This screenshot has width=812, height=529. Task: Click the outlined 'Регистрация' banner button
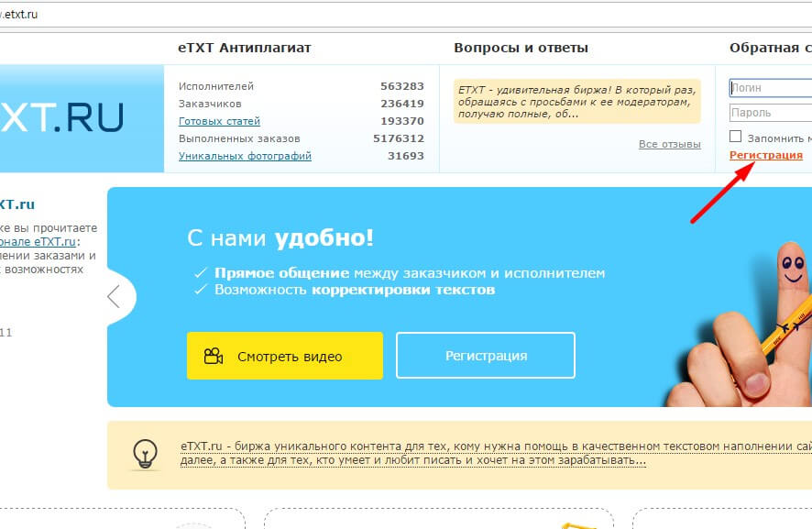click(x=486, y=356)
